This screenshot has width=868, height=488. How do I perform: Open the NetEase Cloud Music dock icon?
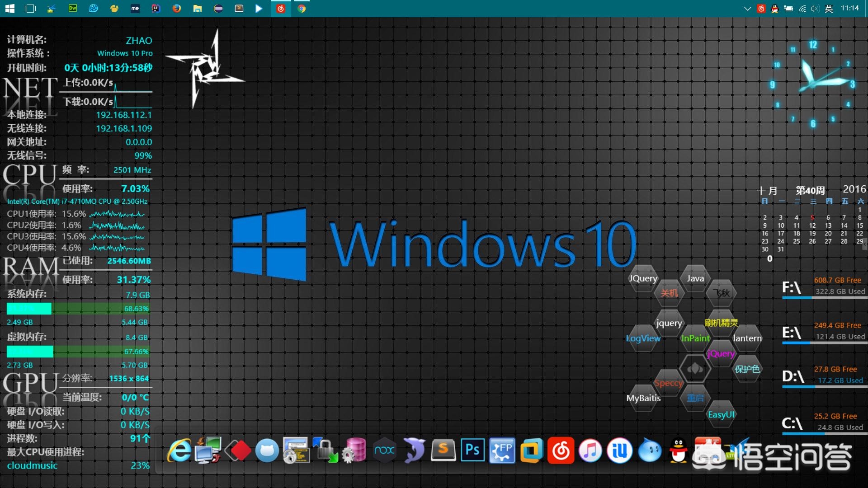(561, 450)
